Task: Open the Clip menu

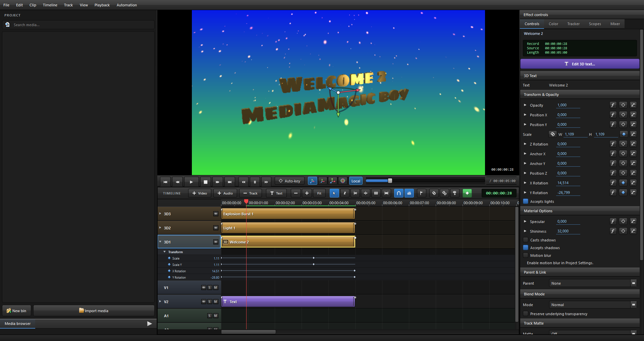Action: (33, 5)
